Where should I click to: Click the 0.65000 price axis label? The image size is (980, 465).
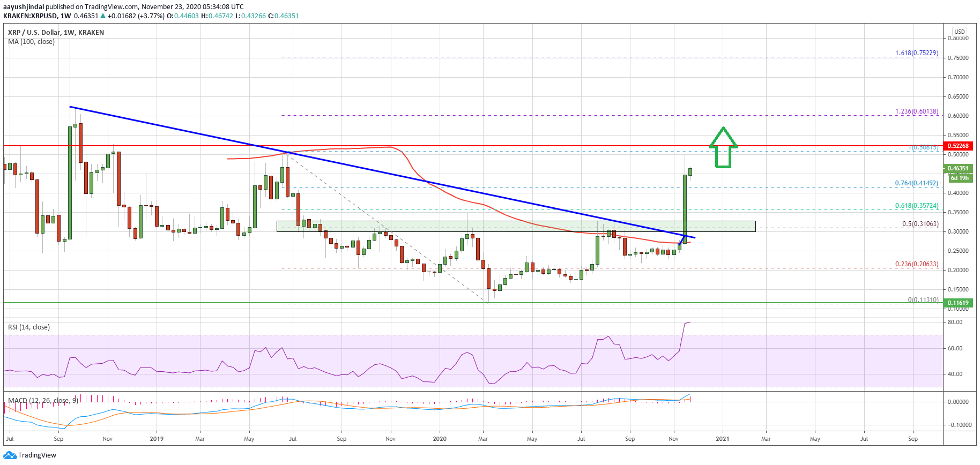(x=958, y=96)
